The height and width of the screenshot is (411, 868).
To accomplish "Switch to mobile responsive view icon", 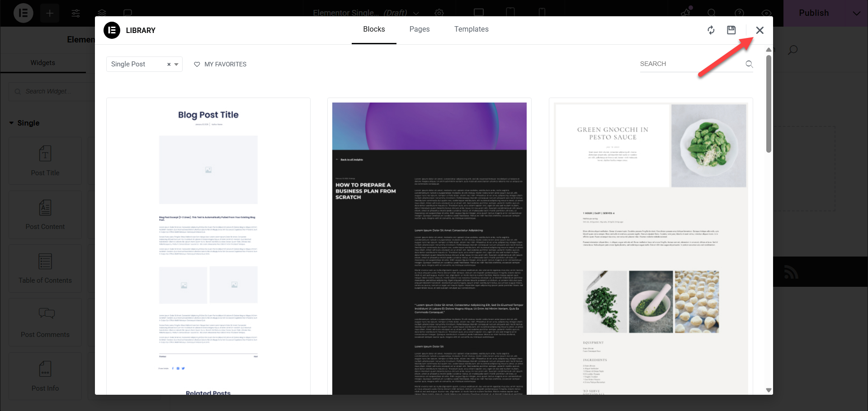I will pyautogui.click(x=542, y=13).
